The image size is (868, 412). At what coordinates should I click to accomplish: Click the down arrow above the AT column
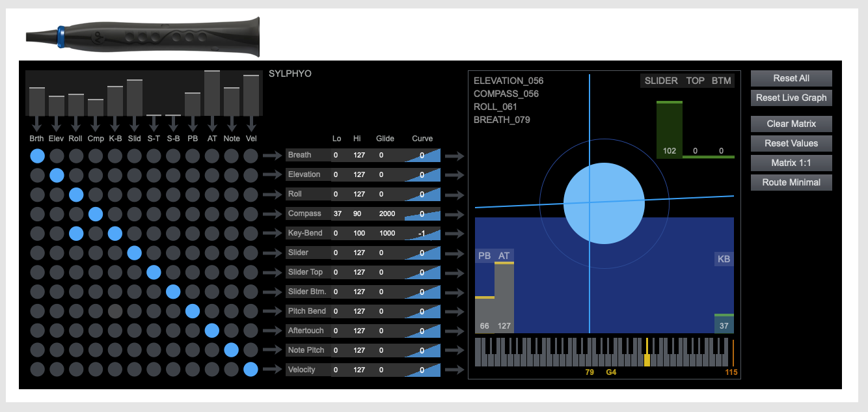pos(212,124)
